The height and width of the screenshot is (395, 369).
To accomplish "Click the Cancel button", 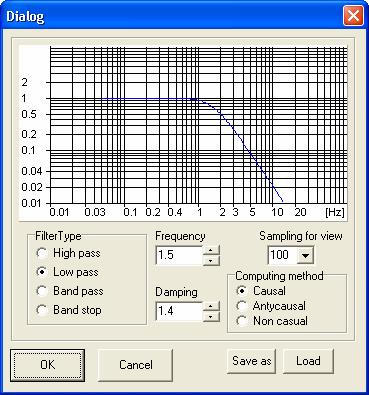I will pyautogui.click(x=136, y=365).
